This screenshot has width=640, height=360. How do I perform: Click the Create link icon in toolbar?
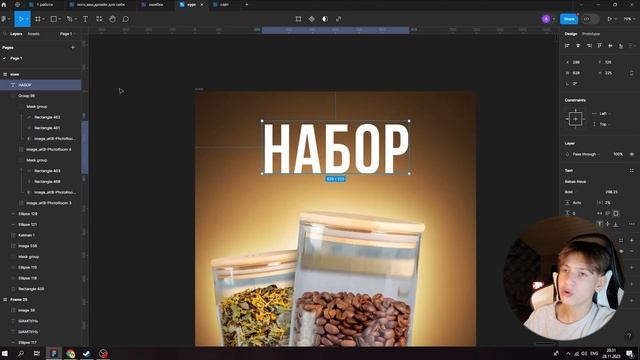(x=338, y=19)
